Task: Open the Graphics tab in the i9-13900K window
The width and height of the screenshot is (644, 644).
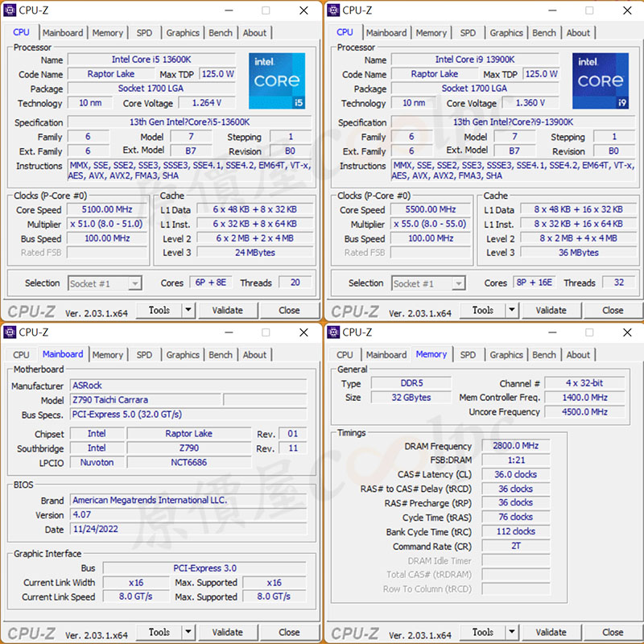Action: tap(506, 33)
